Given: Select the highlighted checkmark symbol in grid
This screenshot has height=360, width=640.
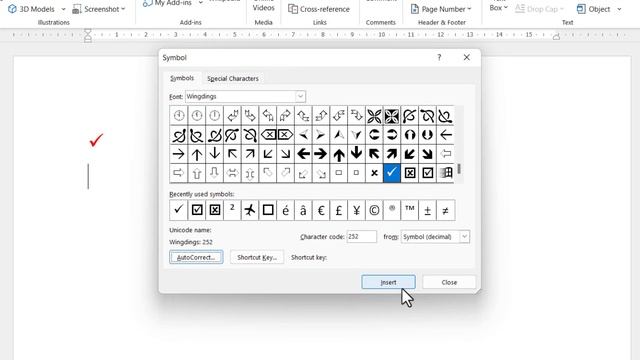Looking at the screenshot, I should pos(391,173).
